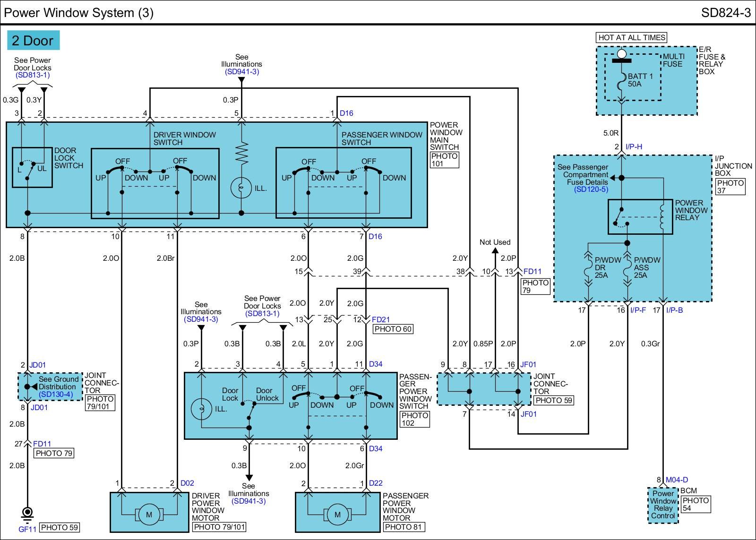The height and width of the screenshot is (540, 756).
Task: Click the driver power window motor symbol
Action: [149, 514]
